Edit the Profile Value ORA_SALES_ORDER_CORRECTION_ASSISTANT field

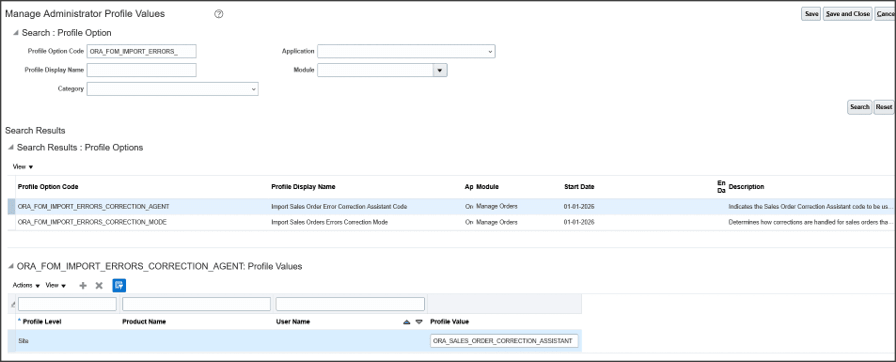coord(503,341)
